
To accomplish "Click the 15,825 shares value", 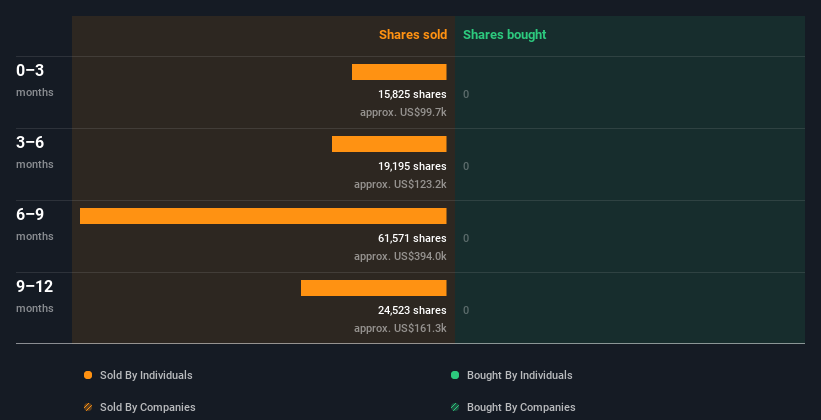I will (x=412, y=94).
